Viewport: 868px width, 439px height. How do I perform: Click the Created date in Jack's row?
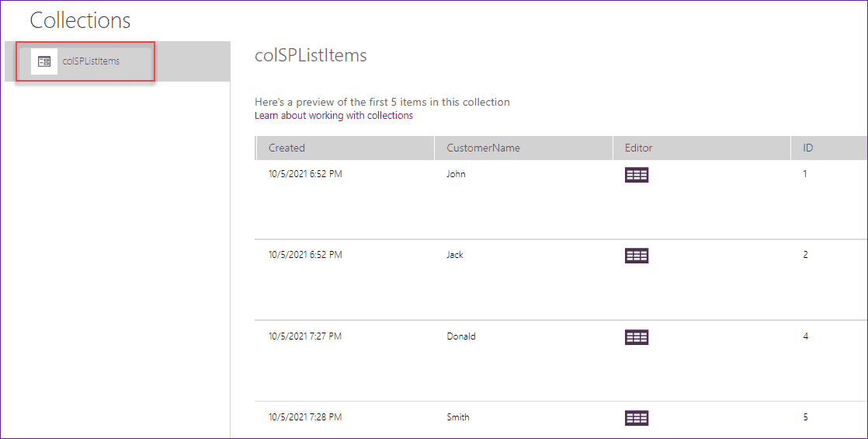tap(306, 255)
